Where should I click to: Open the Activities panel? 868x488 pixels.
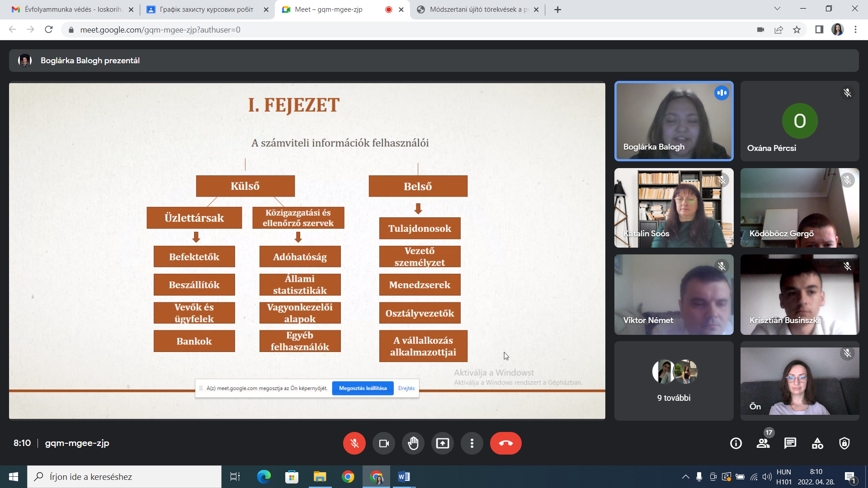click(x=817, y=443)
